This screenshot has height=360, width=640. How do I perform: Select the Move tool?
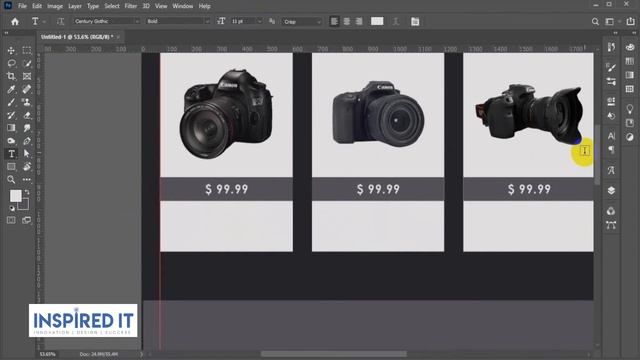pyautogui.click(x=11, y=50)
